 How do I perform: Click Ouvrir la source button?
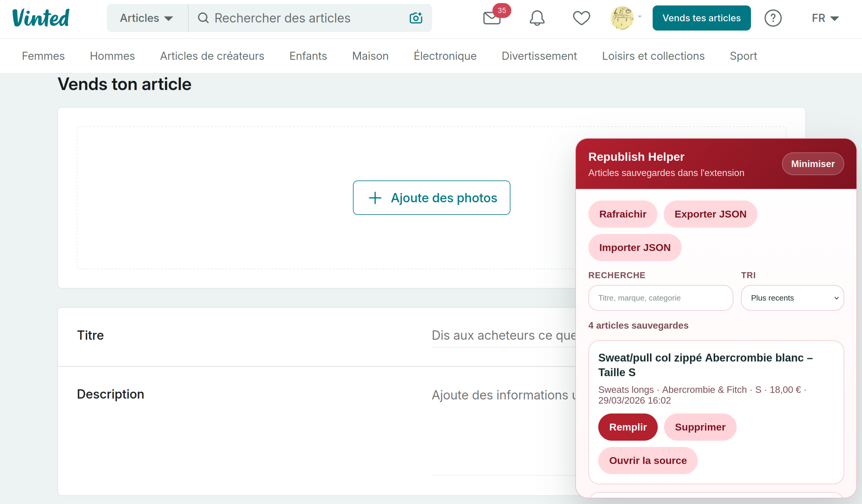(x=648, y=460)
